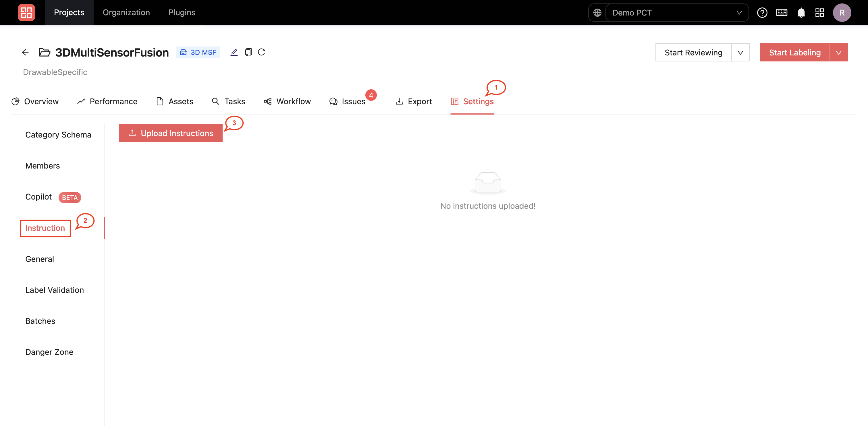Open keyboard shortcuts icon in top bar
Screen dimensions: 868x441
point(782,13)
